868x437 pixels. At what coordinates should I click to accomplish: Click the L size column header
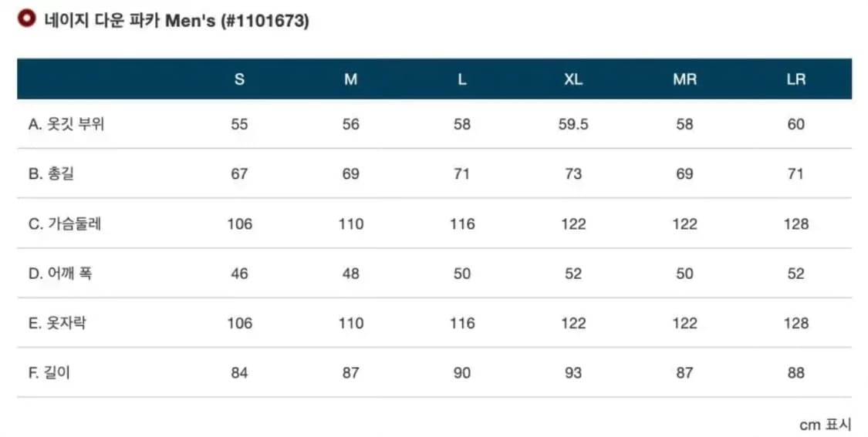coord(461,79)
